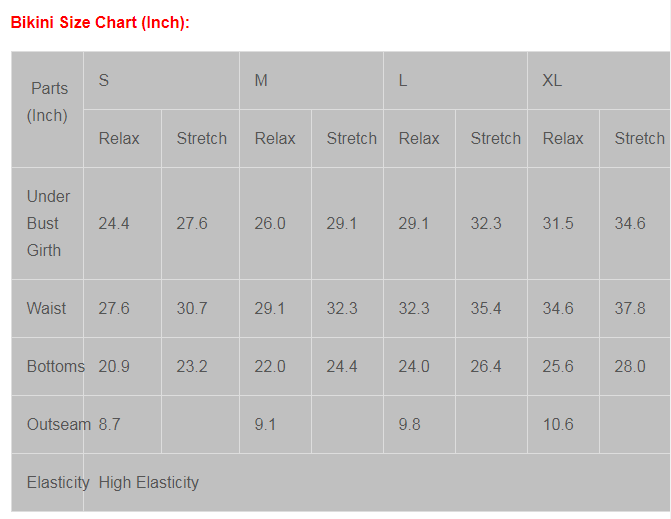Click the Elasticity row label
The image size is (671, 519).
[58, 482]
